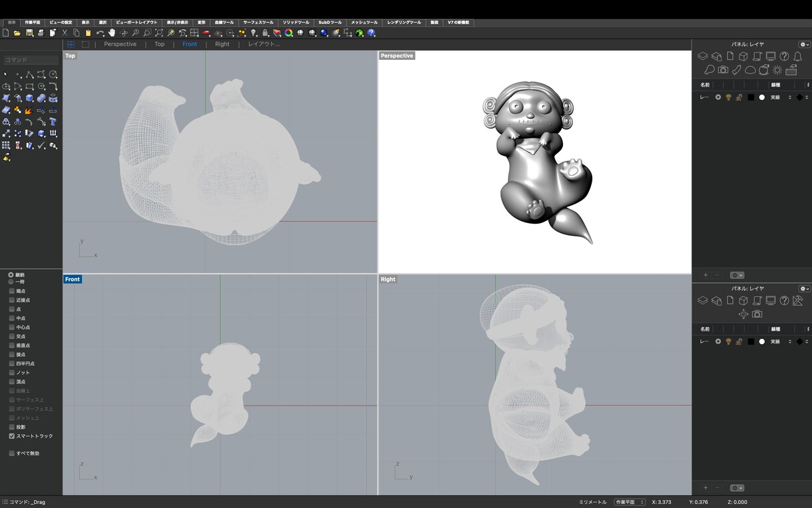
Task: Select the 一時 radio button
Action: point(11,282)
